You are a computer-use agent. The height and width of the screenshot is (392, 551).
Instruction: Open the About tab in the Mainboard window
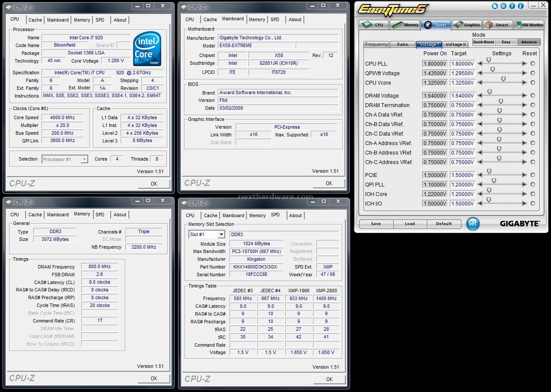click(x=295, y=19)
